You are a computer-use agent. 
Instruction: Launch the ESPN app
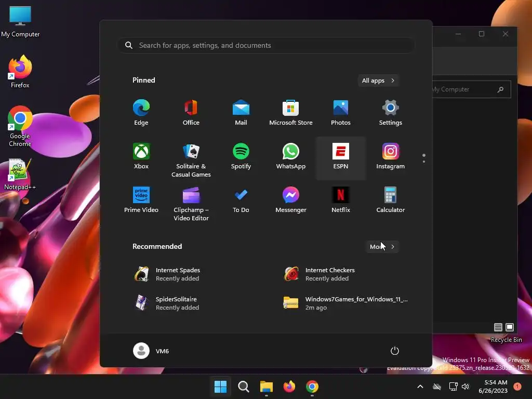click(x=341, y=158)
